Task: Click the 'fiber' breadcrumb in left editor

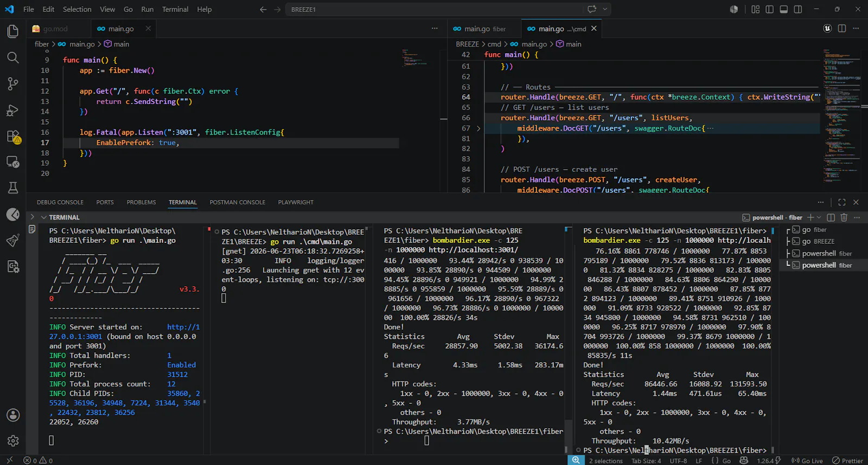Action: click(x=42, y=44)
